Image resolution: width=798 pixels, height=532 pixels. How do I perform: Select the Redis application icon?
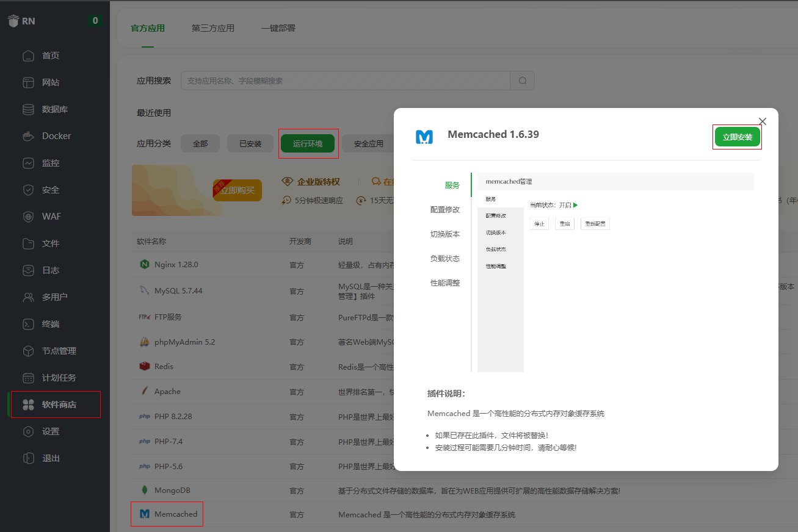click(144, 366)
